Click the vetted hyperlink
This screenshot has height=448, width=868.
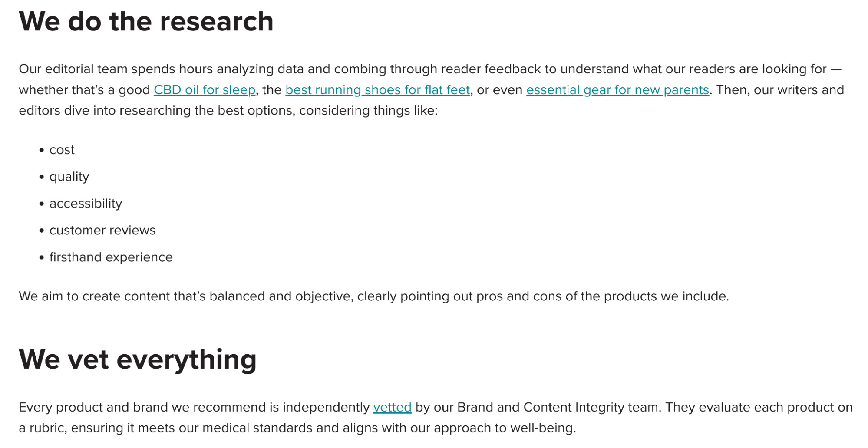[x=392, y=407]
